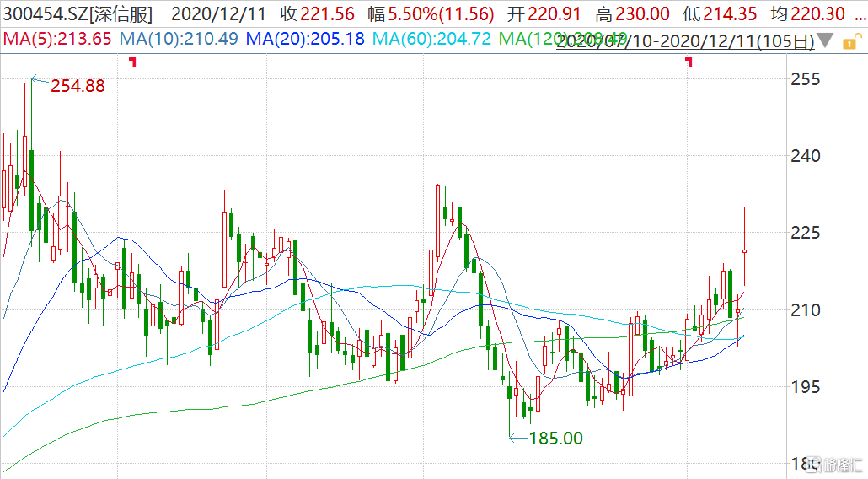Click the stock title 300454.SZ[深信服]
The image size is (868, 479).
[78, 14]
